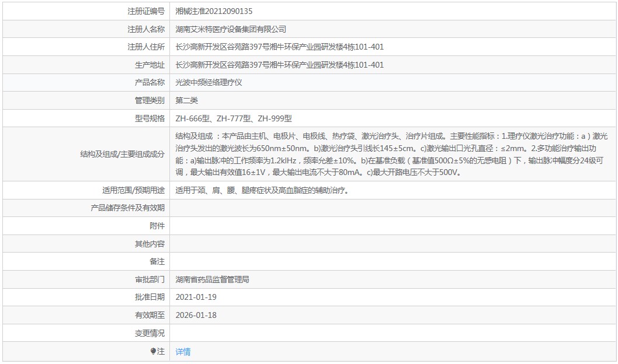Click the registrant name 湖南艾米特医疗设备集团有限公司
The width and height of the screenshot is (618, 364).
tap(231, 29)
